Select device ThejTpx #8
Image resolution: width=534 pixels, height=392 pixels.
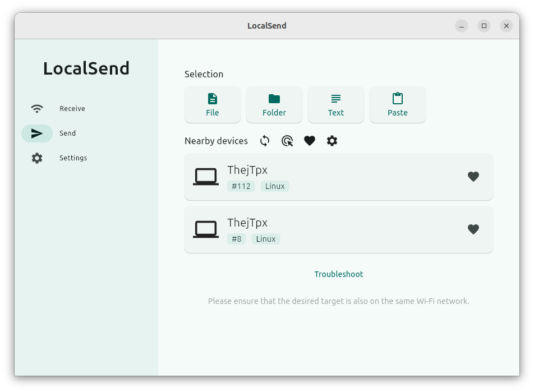pos(339,229)
